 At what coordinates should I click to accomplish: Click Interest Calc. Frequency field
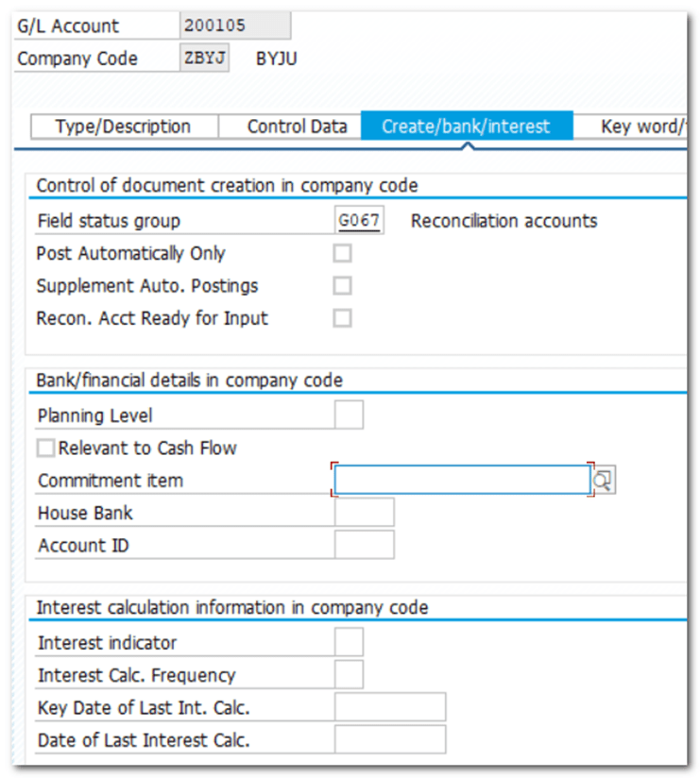[x=349, y=675]
